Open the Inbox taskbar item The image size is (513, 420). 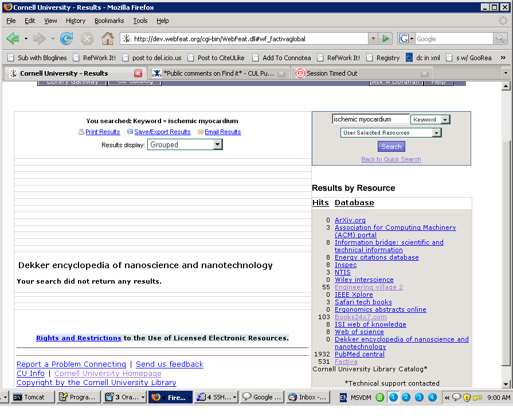click(308, 397)
